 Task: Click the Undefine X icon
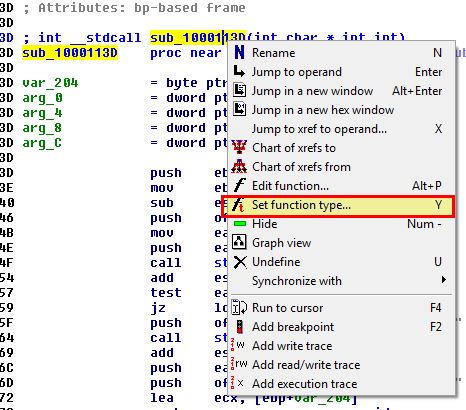[240, 262]
